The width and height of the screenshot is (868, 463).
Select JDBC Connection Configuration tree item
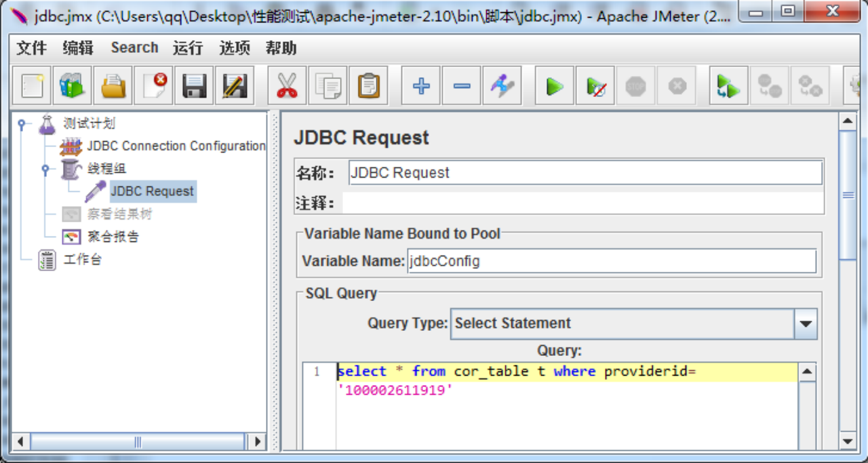176,146
